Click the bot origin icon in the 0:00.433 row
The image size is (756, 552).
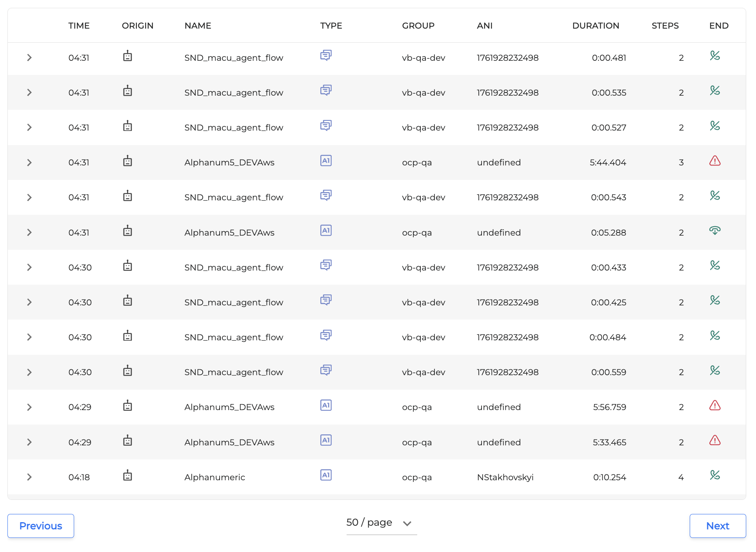coord(127,266)
